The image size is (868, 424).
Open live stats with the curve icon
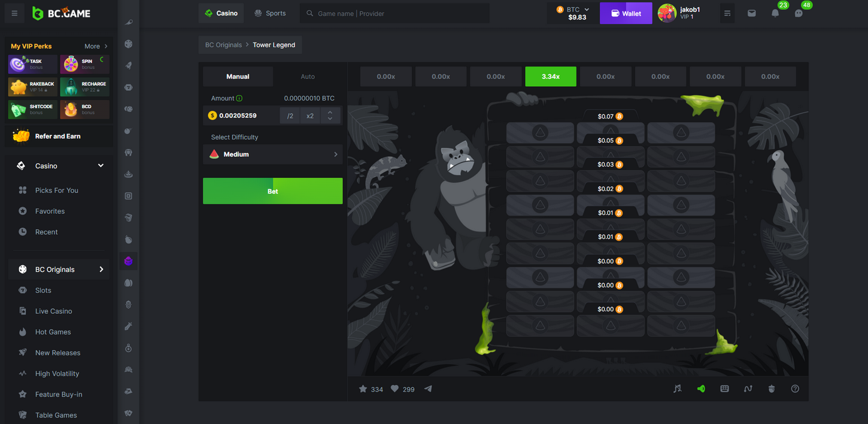(748, 388)
